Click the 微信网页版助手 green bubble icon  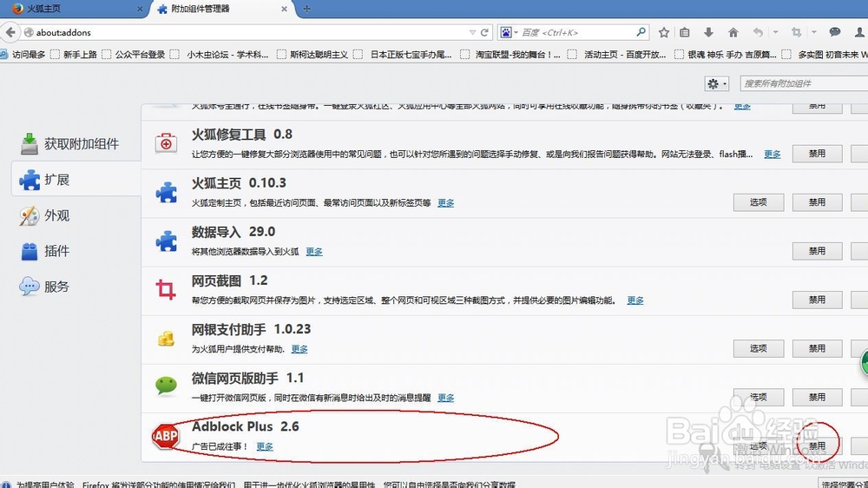(166, 385)
